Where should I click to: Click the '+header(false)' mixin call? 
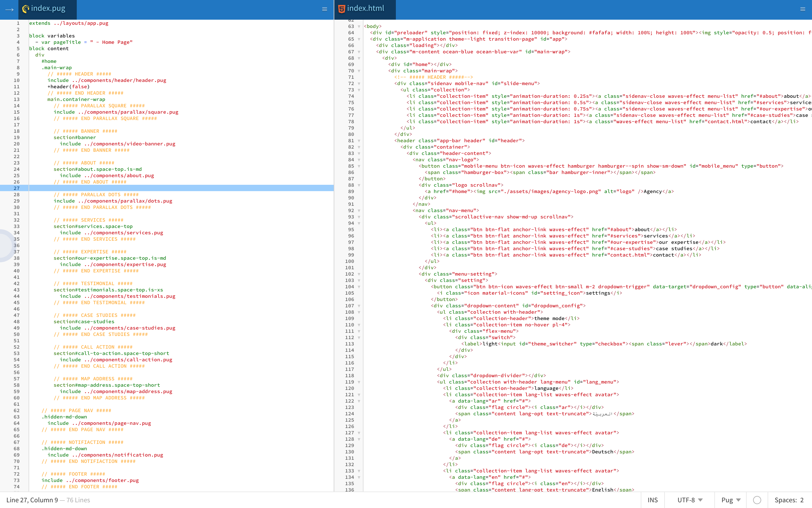click(69, 87)
